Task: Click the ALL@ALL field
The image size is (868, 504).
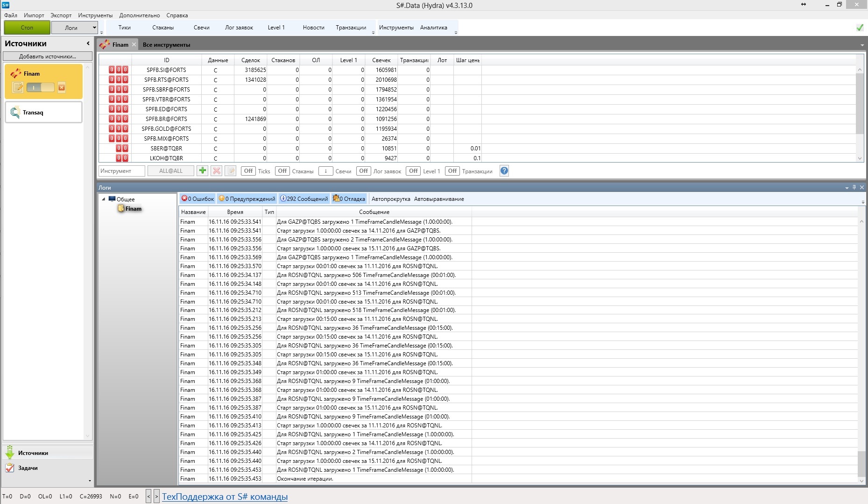Action: [171, 171]
